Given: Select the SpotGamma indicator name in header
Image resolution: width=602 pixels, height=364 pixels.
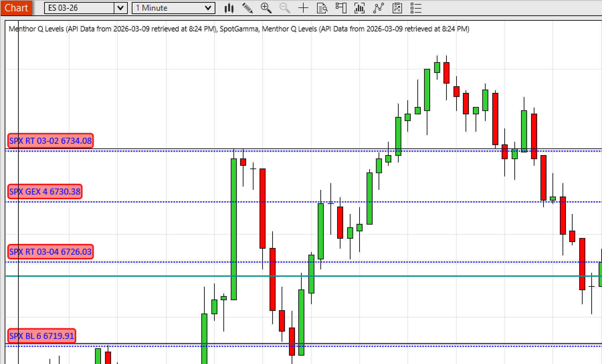Looking at the screenshot, I should tap(239, 29).
